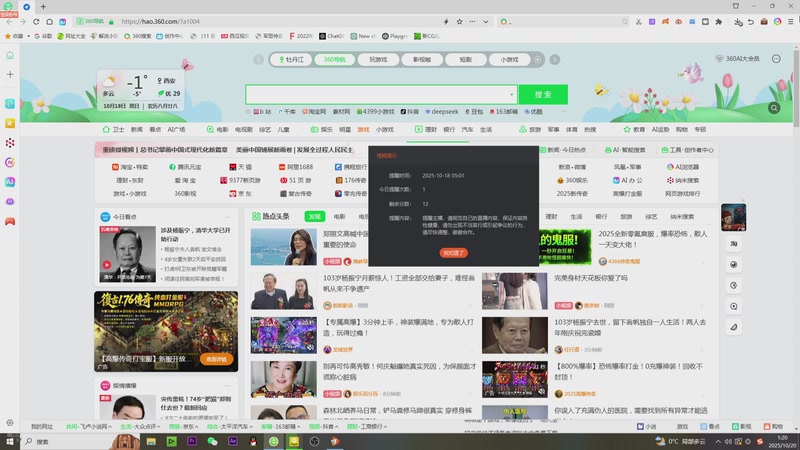The width and height of the screenshot is (800, 450).
Task: Switch to the 影视咖 channel tab
Action: pyautogui.click(x=422, y=60)
